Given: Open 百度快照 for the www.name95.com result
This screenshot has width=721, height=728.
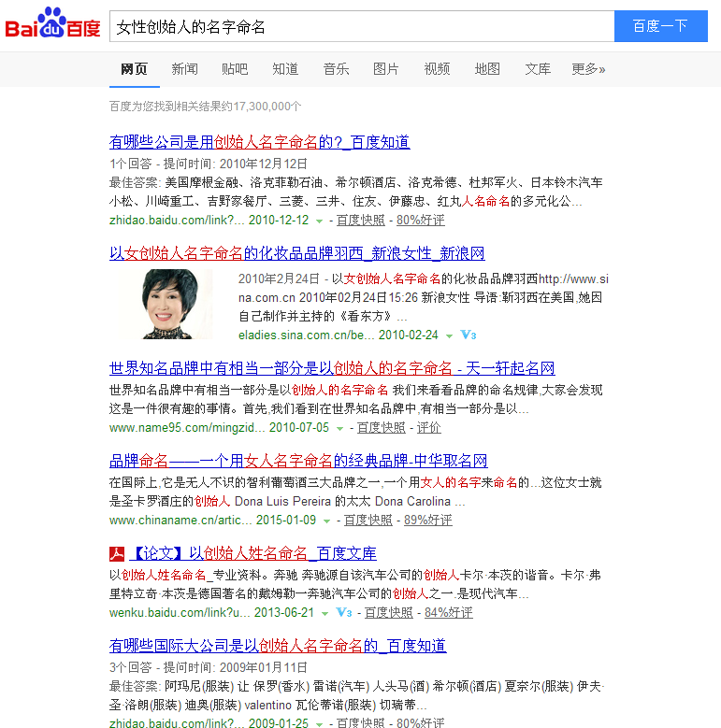Looking at the screenshot, I should pos(381,428).
